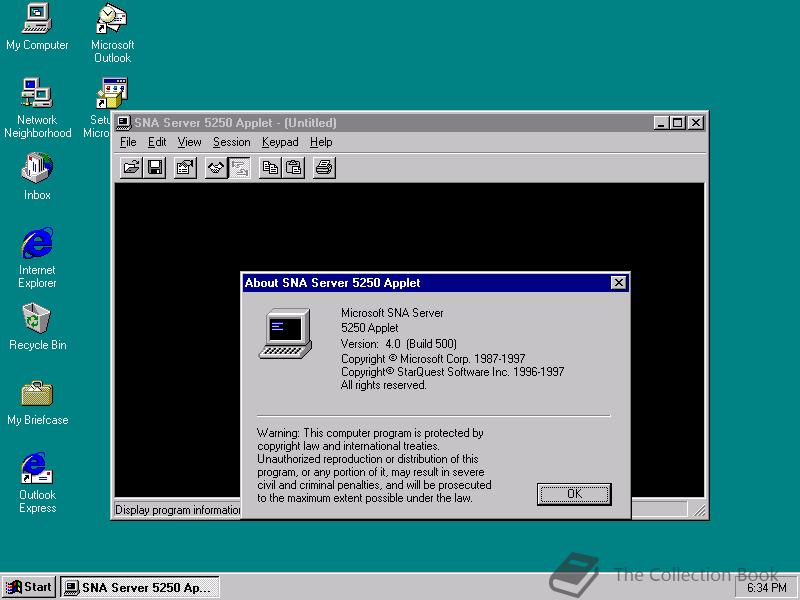The width and height of the screenshot is (800, 600).
Task: Select the Inbox desktop icon
Action: pos(37,177)
